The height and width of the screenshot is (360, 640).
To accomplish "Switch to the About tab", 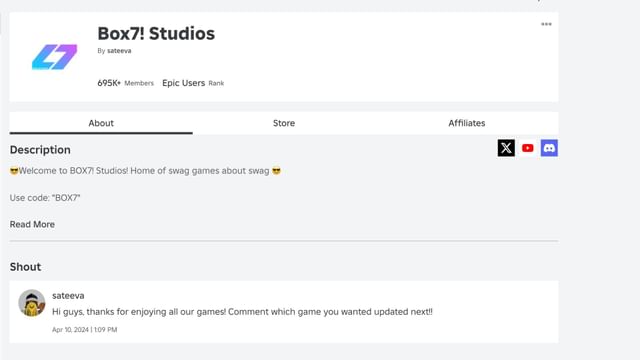I will click(x=101, y=123).
